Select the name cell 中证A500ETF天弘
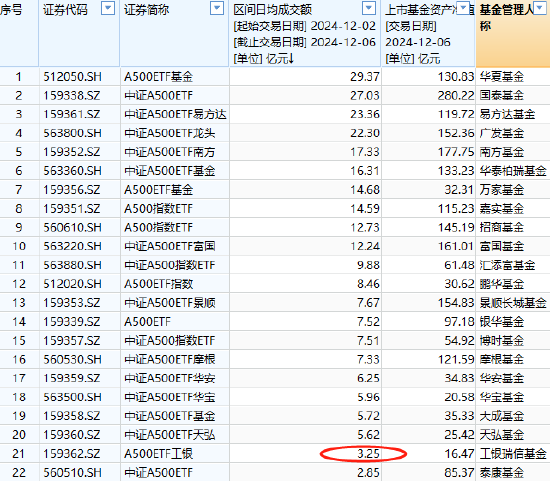Viewport: 550px width, 481px height. click(170, 435)
